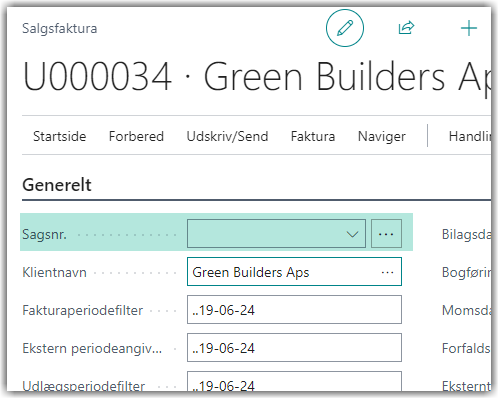Click ellipsis inside Klientnavn field
The image size is (499, 399).
point(387,272)
